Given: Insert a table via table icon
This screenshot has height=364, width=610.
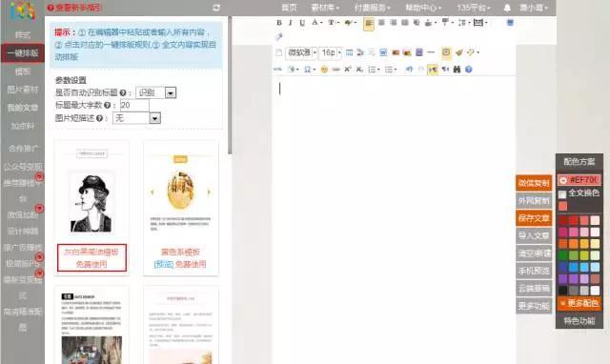Looking at the screenshot, I should pyautogui.click(x=350, y=52).
